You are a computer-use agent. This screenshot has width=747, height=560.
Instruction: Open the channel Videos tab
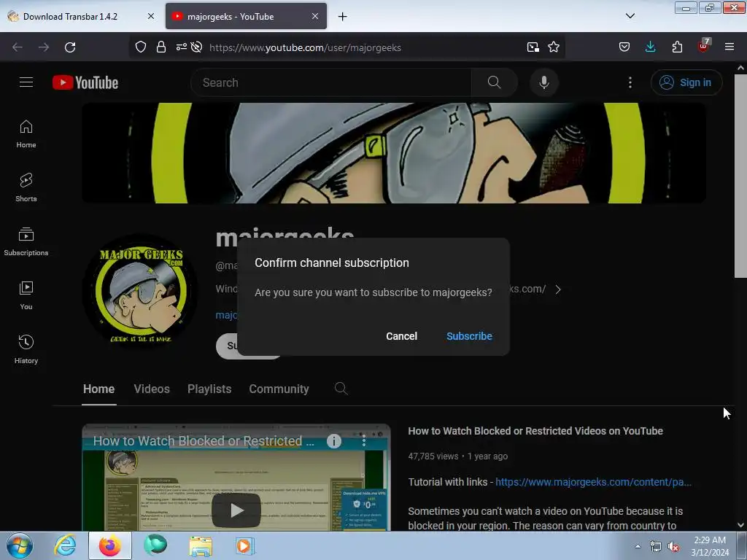[152, 389]
